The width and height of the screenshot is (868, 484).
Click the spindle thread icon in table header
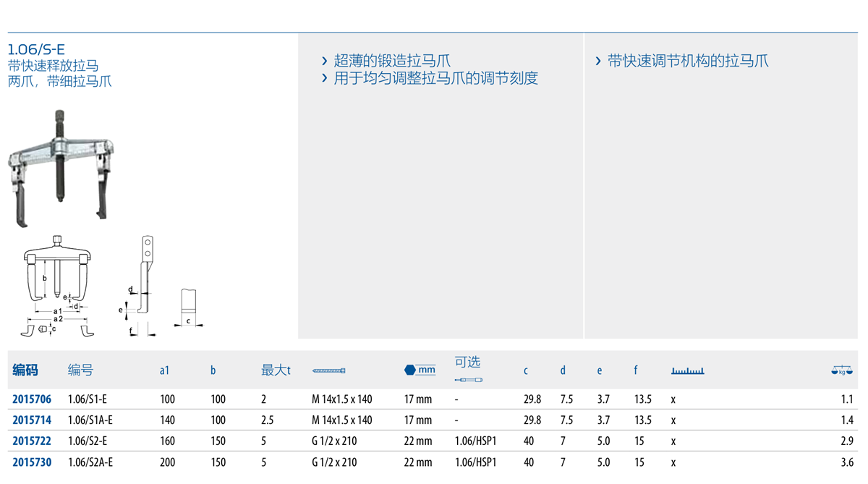(x=328, y=370)
